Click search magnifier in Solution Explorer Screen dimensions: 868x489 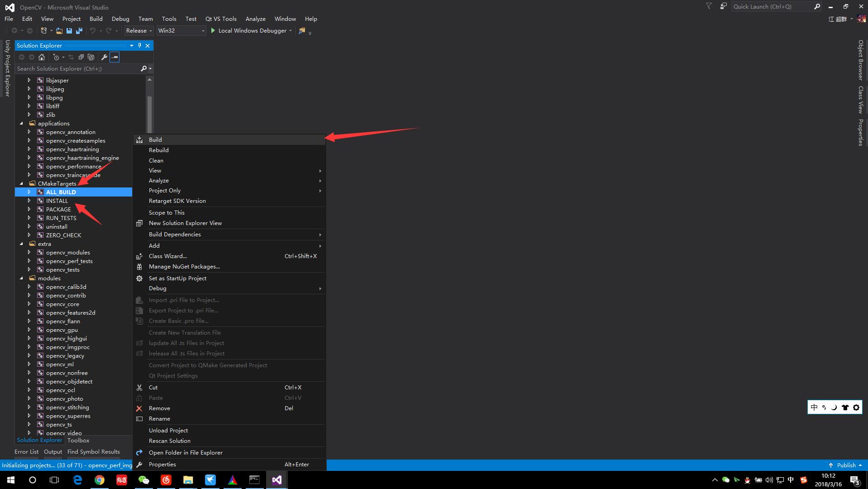click(144, 69)
